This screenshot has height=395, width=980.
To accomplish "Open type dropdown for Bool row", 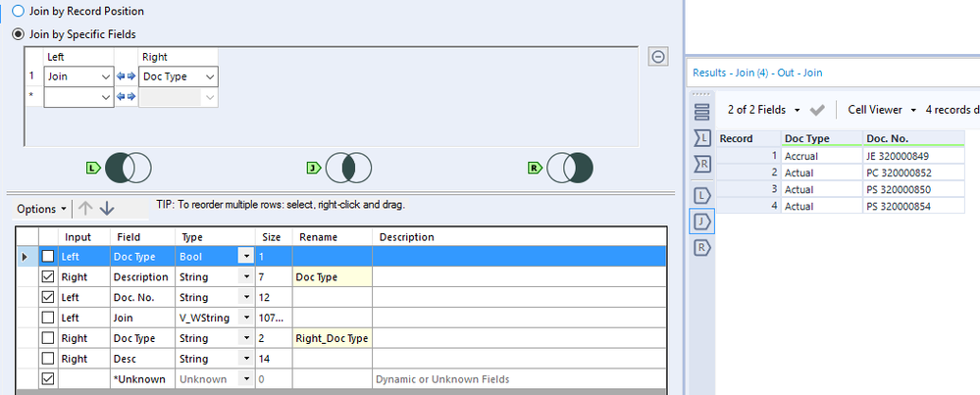I will 247,257.
